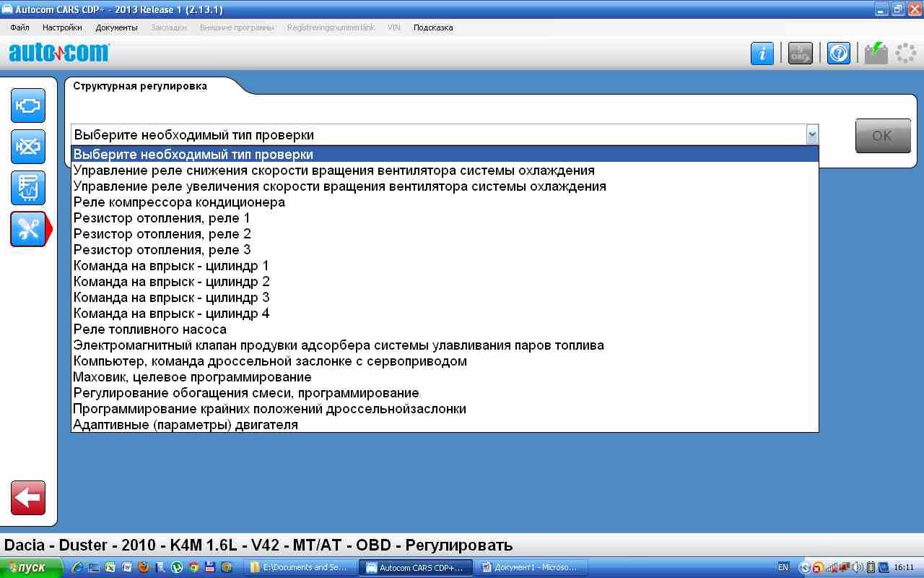Open the blue information 'i' icon
Image resolution: width=924 pixels, height=578 pixels.
762,53
